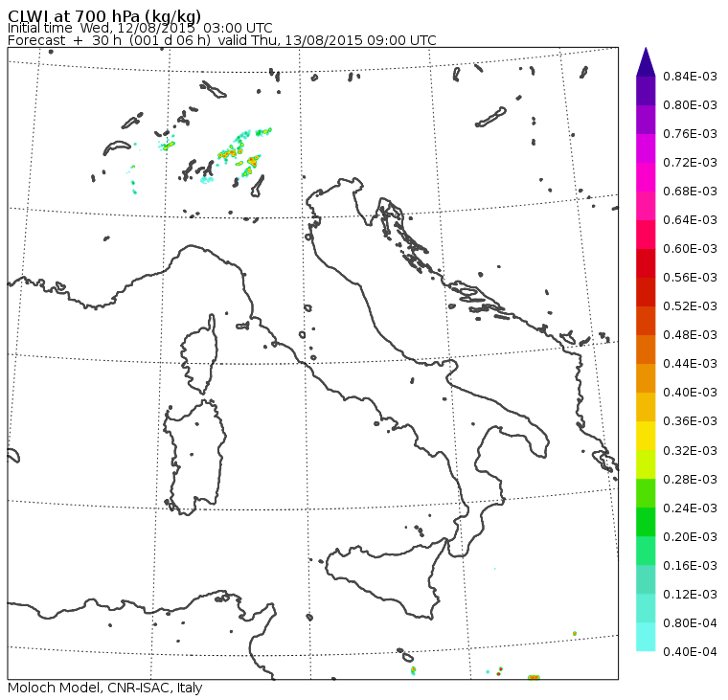Click the 0.40E-03 colorbar label

[690, 393]
